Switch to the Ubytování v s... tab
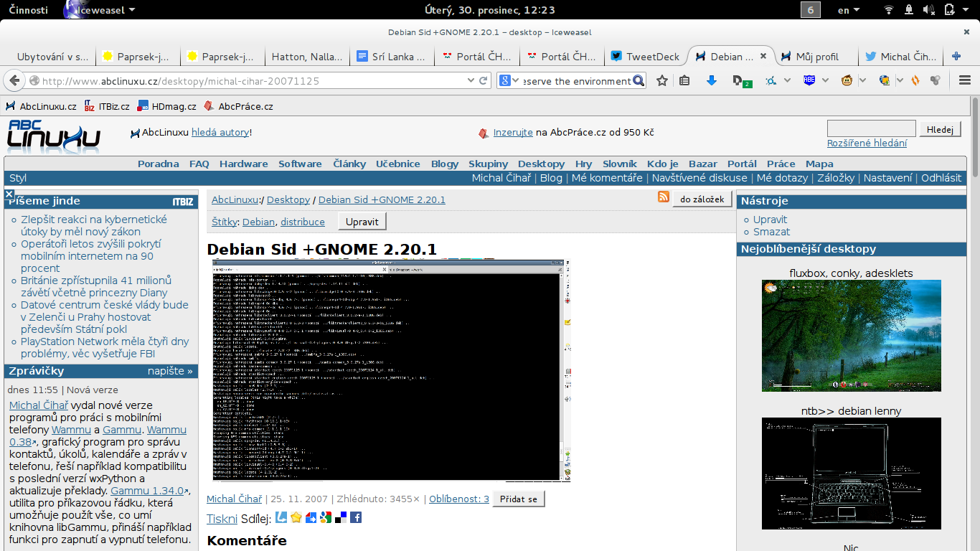 52,56
